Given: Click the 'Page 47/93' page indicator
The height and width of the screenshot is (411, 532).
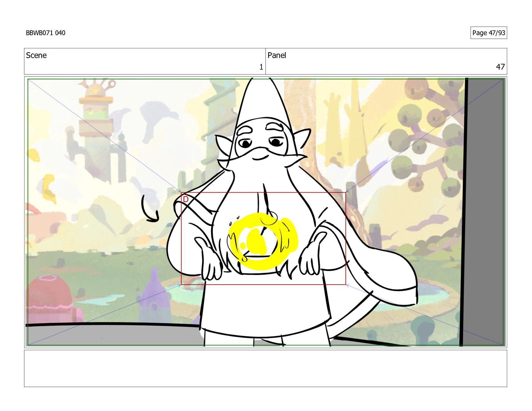Looking at the screenshot, I should (x=488, y=33).
